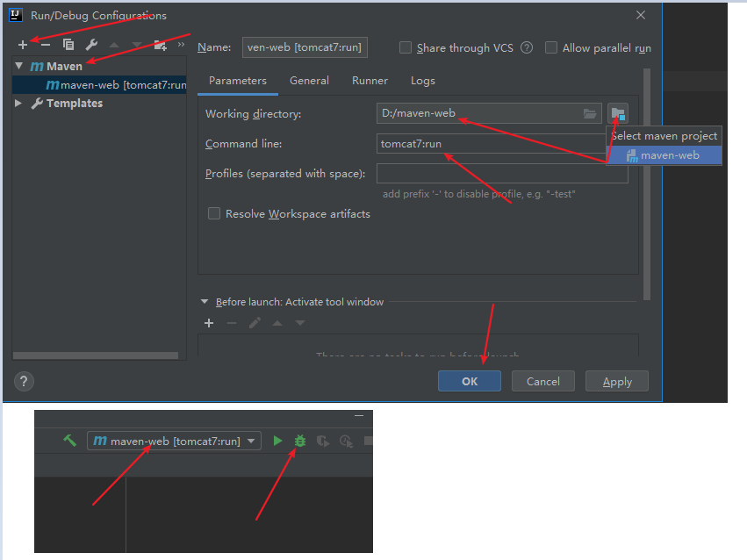Switch to the General tab
This screenshot has height=560, width=747.
click(x=309, y=81)
